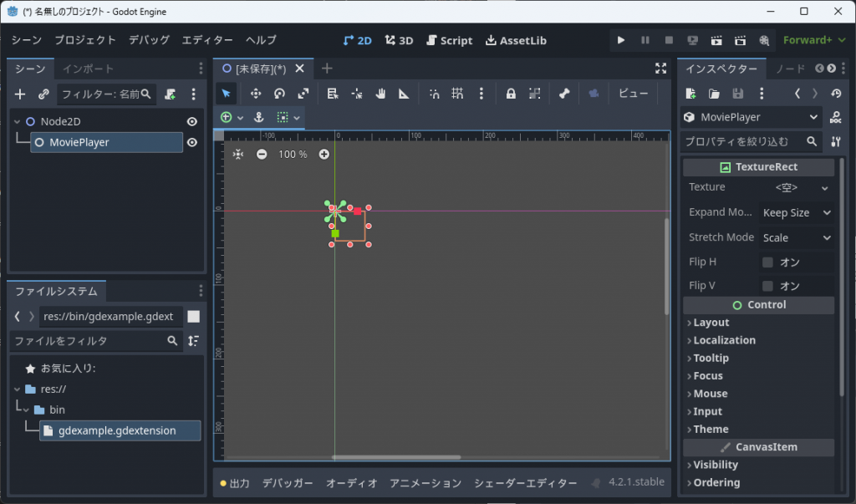
Task: Open the object history icon
Action: pos(836,94)
